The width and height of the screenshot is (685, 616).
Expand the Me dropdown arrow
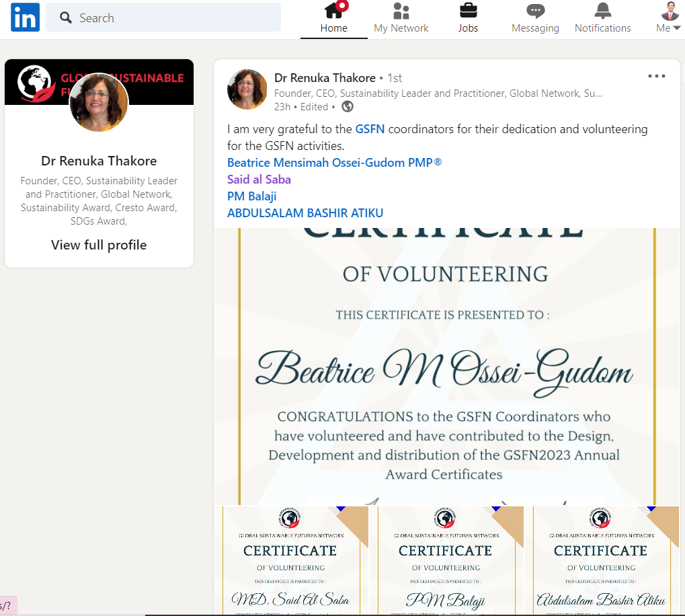(x=677, y=28)
